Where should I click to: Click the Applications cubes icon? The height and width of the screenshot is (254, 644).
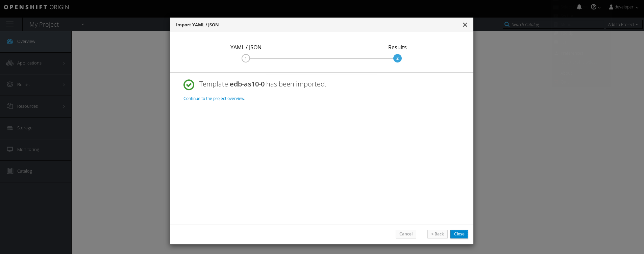(10, 63)
